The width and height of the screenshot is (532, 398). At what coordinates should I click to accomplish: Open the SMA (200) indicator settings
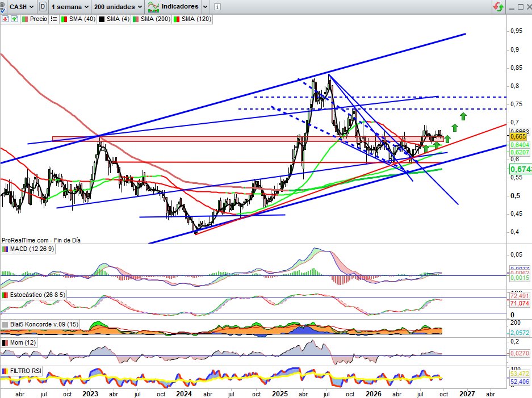point(156,19)
